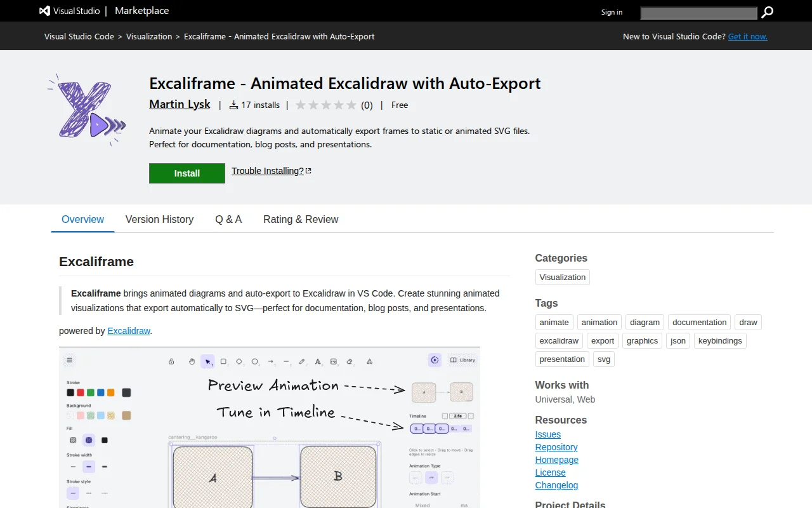812x508 pixels.
Task: Click the download icon beside 17 installs
Action: [233, 105]
